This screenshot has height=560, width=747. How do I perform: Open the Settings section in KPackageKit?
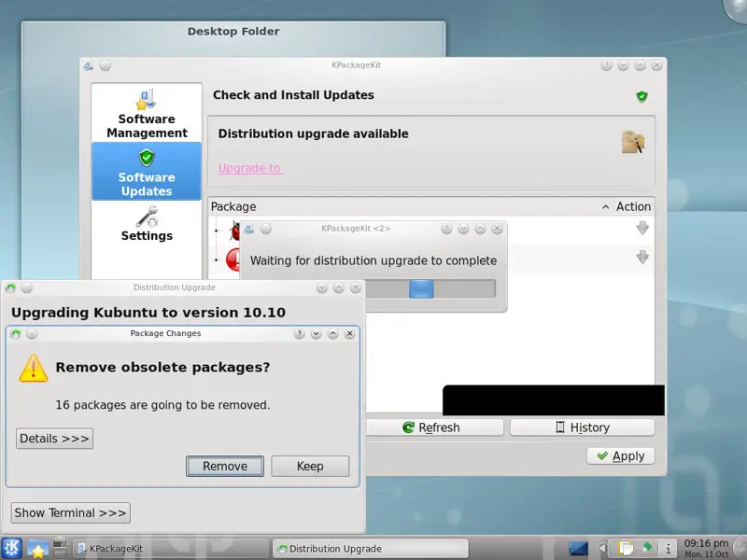[147, 224]
